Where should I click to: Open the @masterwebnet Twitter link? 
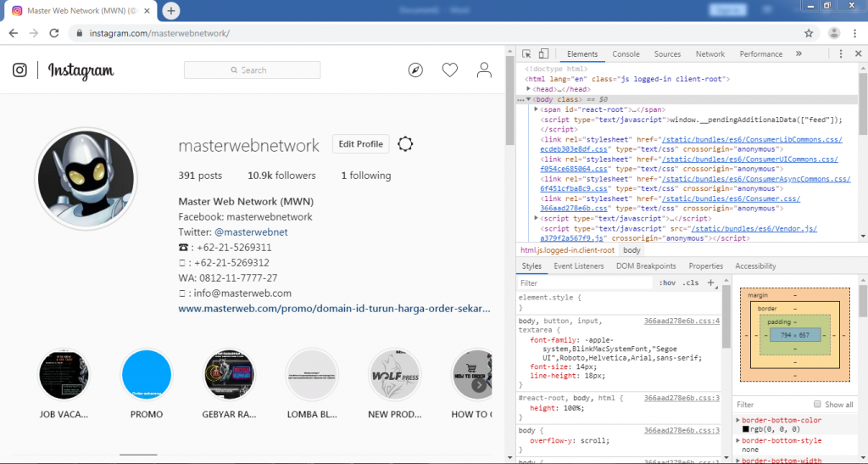(x=251, y=232)
